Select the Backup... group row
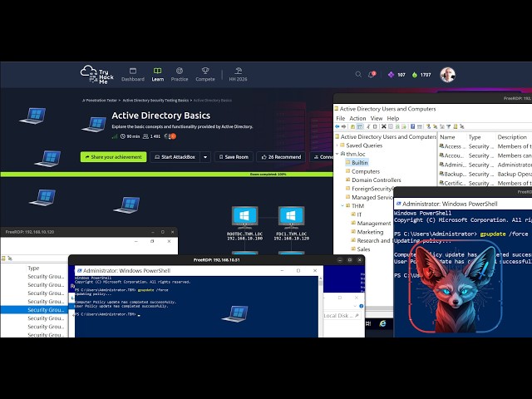 coord(485,174)
